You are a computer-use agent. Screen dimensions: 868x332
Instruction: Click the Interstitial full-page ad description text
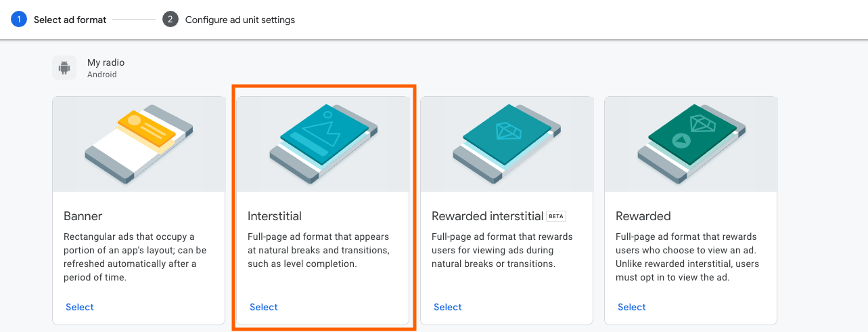click(319, 250)
